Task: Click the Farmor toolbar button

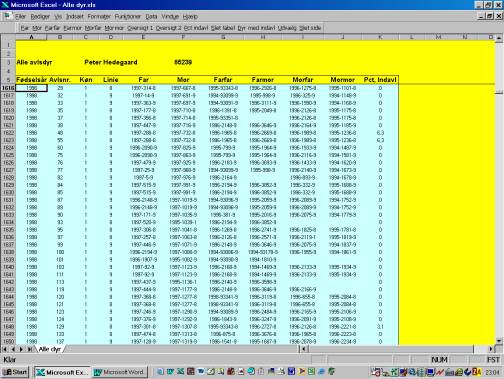Action: [73, 28]
